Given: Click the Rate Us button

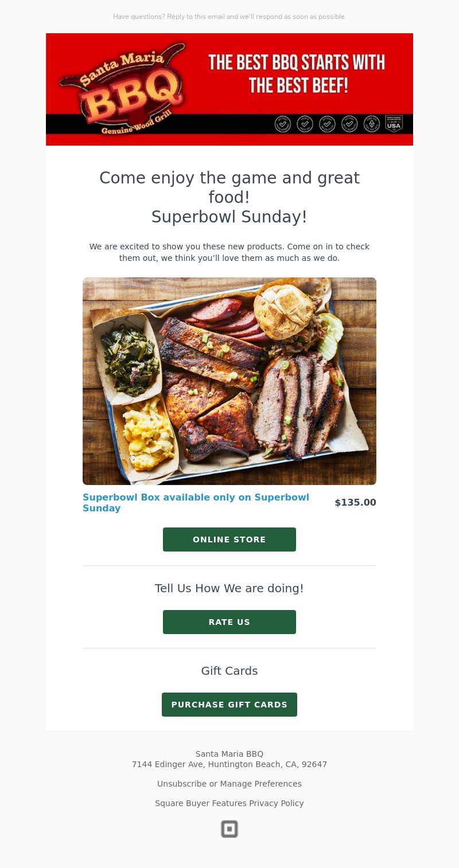Looking at the screenshot, I should tap(229, 622).
